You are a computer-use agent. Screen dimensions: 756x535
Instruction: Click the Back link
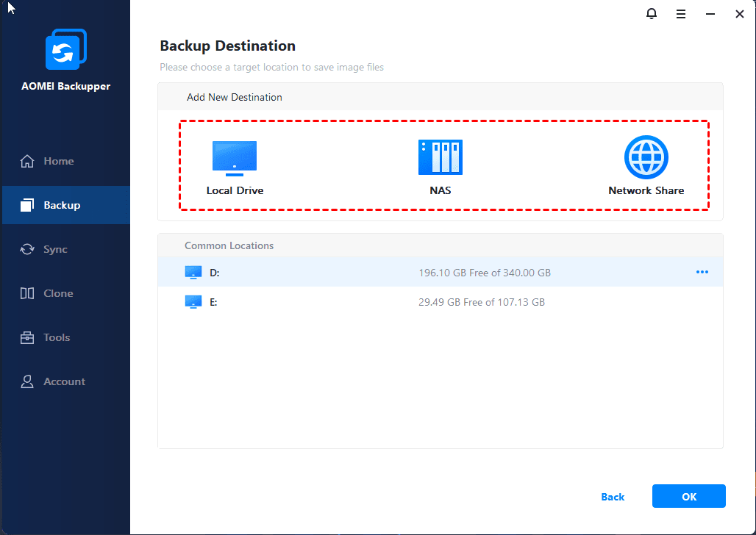613,497
